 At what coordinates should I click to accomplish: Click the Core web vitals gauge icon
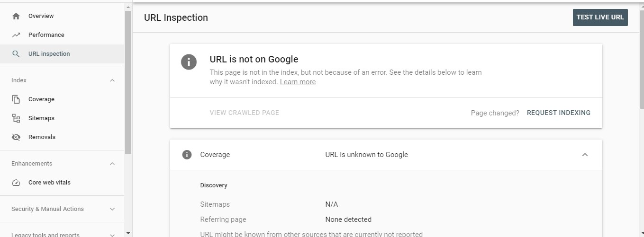pyautogui.click(x=16, y=183)
